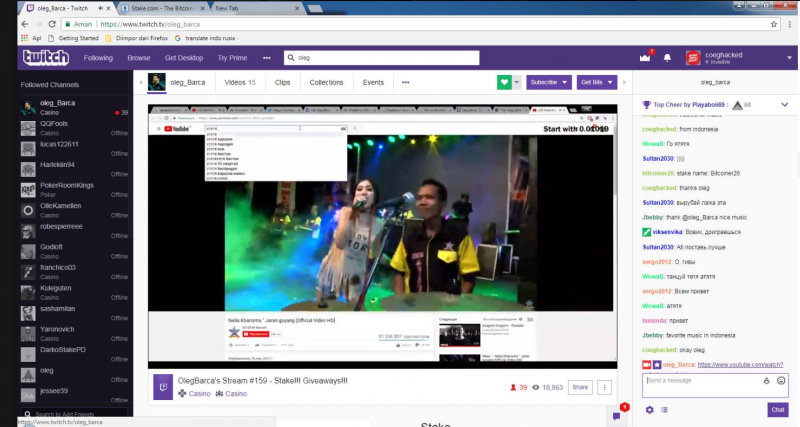Open robespierreee channel in sidebar
Viewport: 800px width, 427px height.
tap(74, 231)
